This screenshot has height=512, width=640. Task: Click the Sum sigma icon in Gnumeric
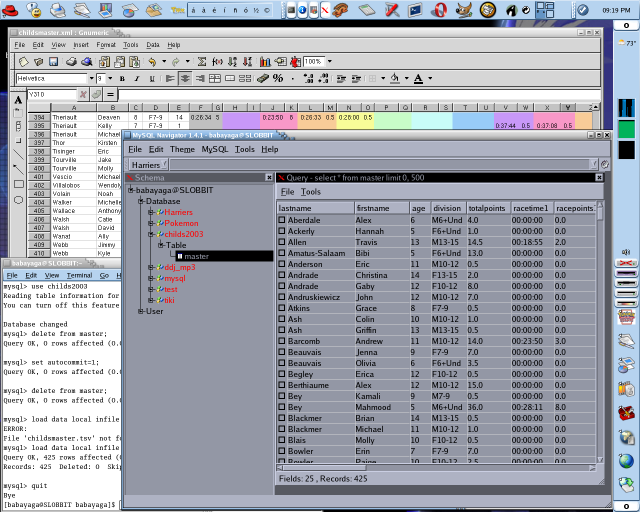pos(202,62)
